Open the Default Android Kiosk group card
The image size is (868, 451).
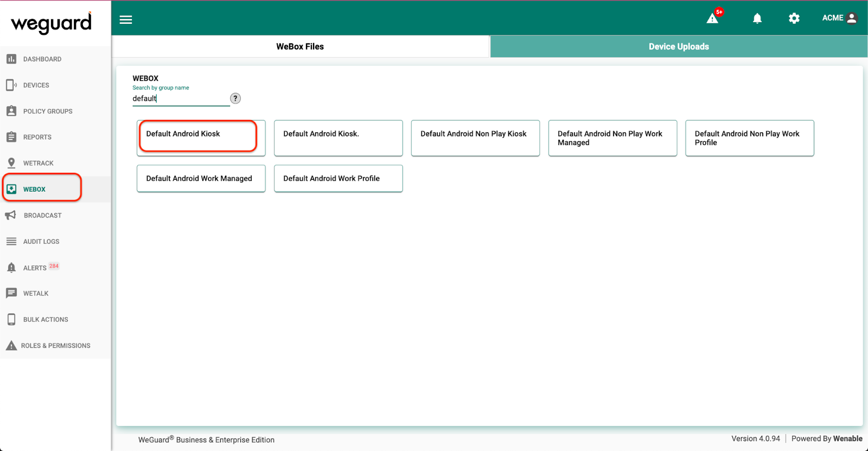coord(201,138)
